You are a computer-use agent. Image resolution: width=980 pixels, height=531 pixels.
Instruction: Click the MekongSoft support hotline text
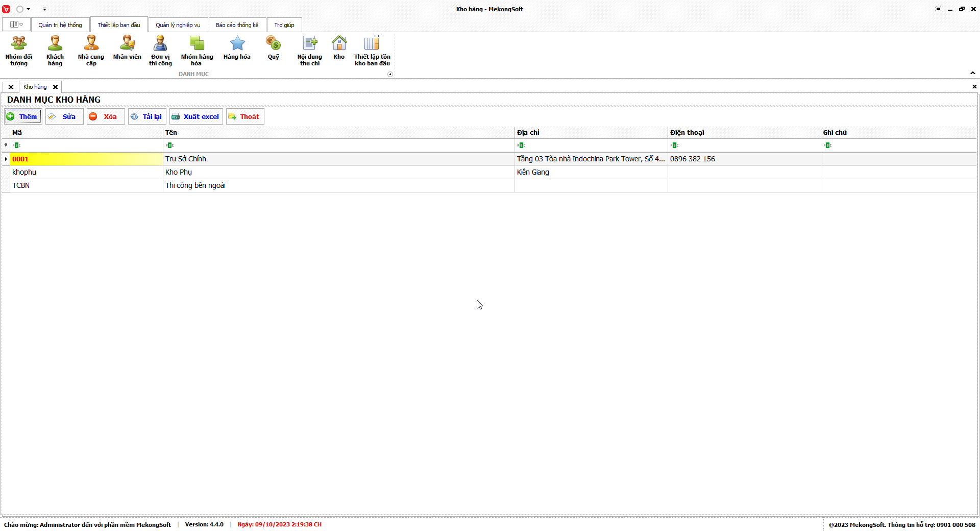click(902, 524)
